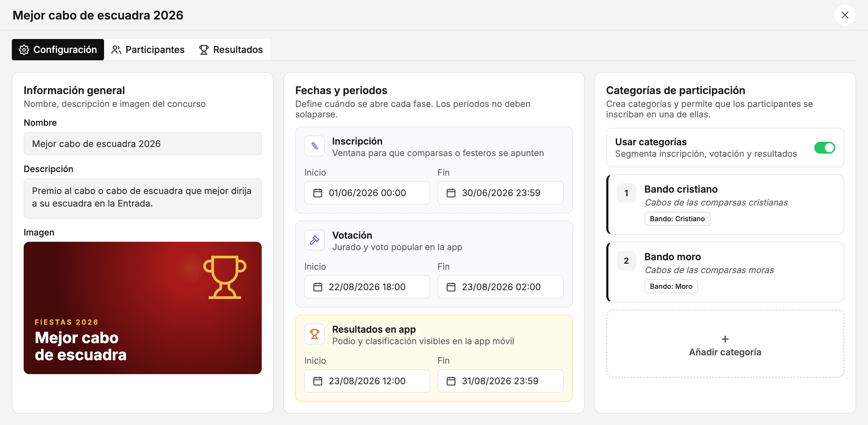Viewport: 868px width, 425px height.
Task: Select the Bando moro category title
Action: [x=672, y=257]
